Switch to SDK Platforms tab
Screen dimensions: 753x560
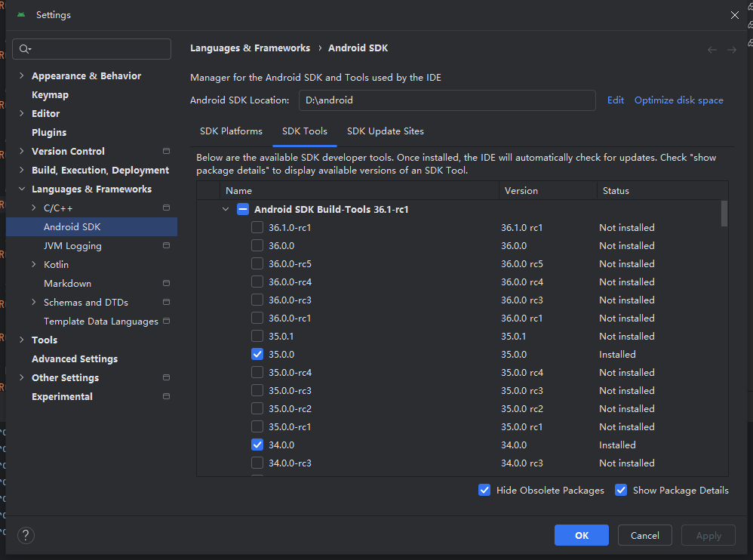[x=231, y=131]
